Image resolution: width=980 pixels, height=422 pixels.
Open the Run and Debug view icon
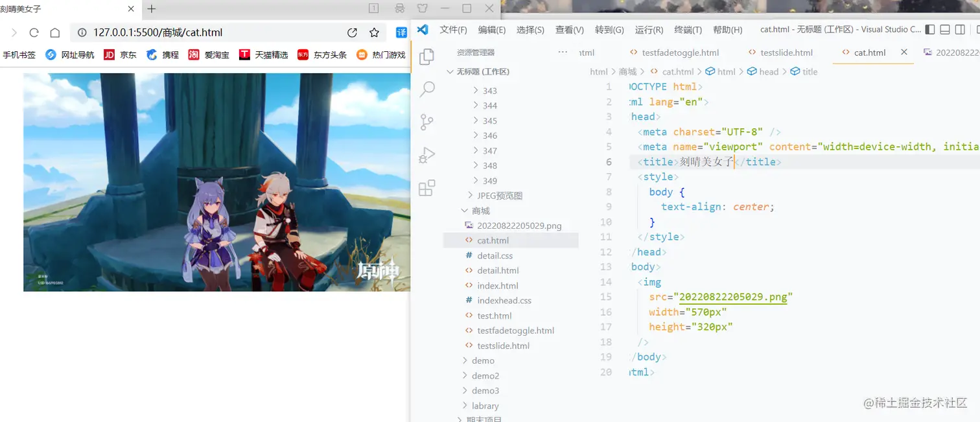tap(426, 155)
